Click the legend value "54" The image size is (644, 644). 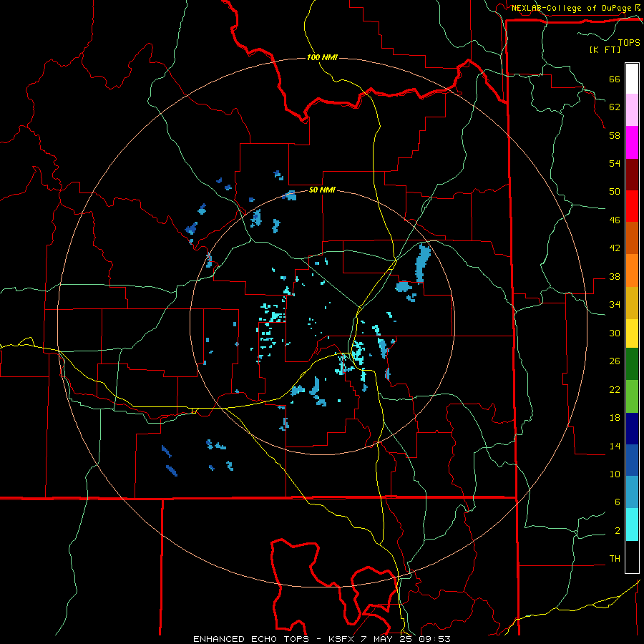(615, 163)
